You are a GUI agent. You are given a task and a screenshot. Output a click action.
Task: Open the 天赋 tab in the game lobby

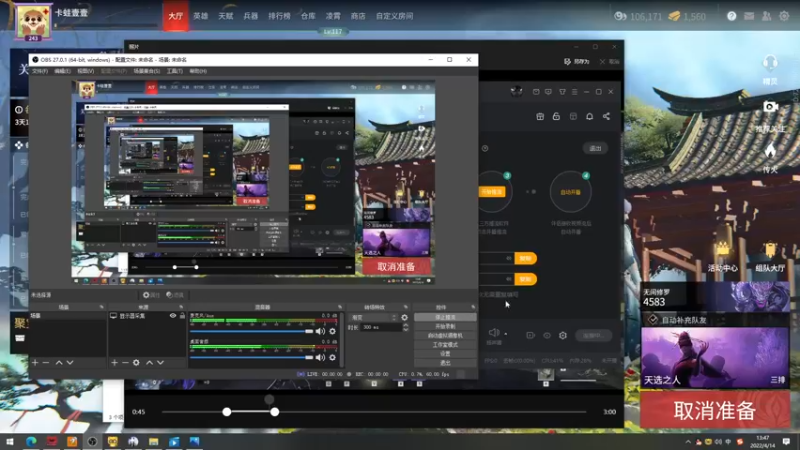pyautogui.click(x=226, y=16)
